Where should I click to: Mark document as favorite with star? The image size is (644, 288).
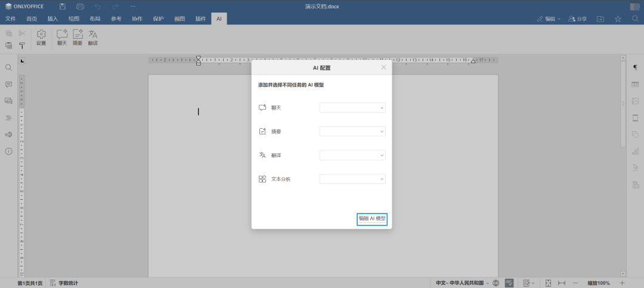pos(618,18)
